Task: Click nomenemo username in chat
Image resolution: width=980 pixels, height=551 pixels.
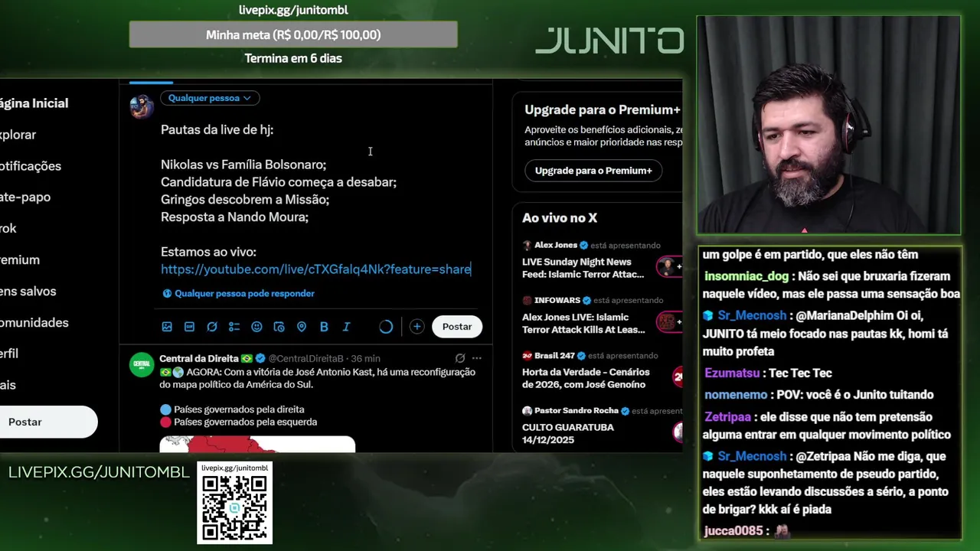Action: click(x=736, y=395)
